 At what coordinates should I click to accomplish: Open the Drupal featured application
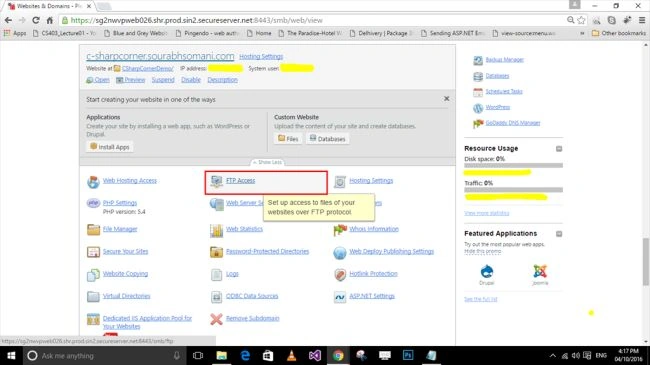click(487, 275)
